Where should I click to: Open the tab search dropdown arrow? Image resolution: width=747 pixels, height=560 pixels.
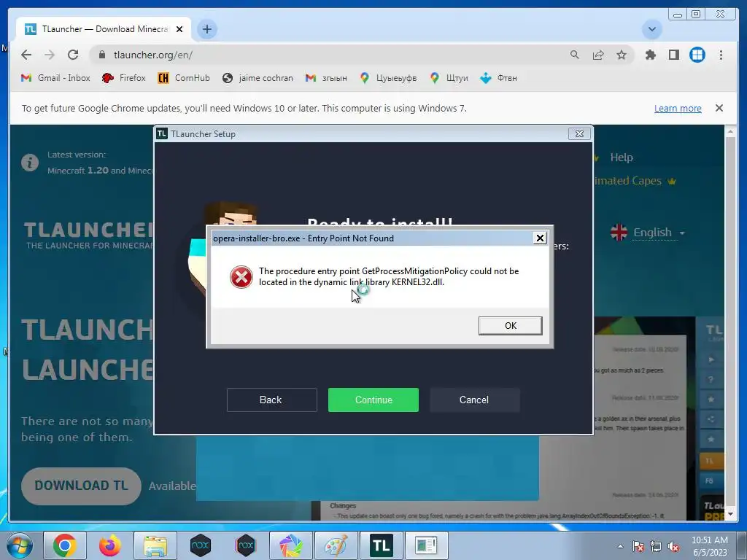[651, 29]
